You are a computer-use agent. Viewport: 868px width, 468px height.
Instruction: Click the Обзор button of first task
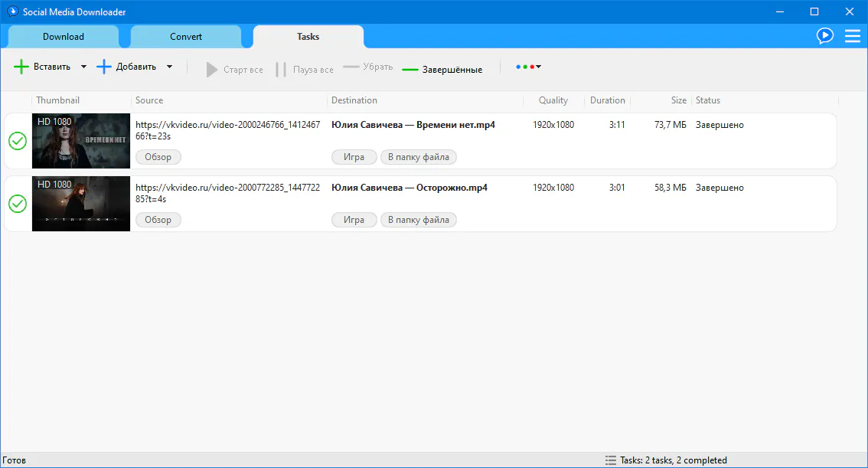[158, 157]
